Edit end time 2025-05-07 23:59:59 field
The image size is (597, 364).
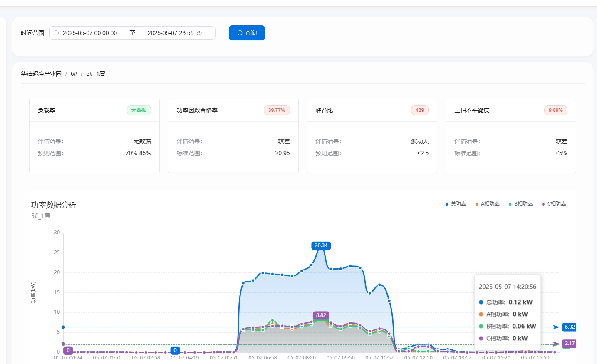(175, 33)
